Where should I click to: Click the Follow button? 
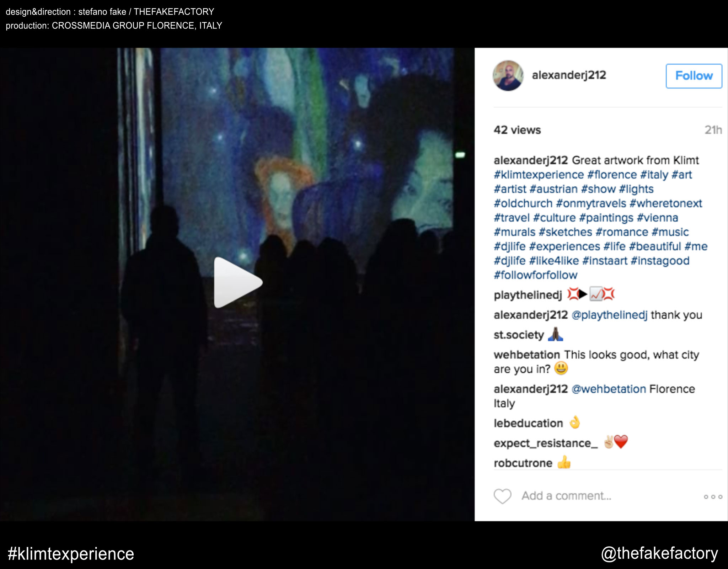(x=694, y=76)
